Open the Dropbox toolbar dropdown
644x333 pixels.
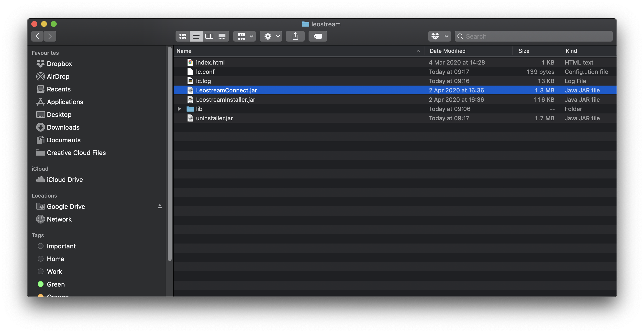point(439,36)
